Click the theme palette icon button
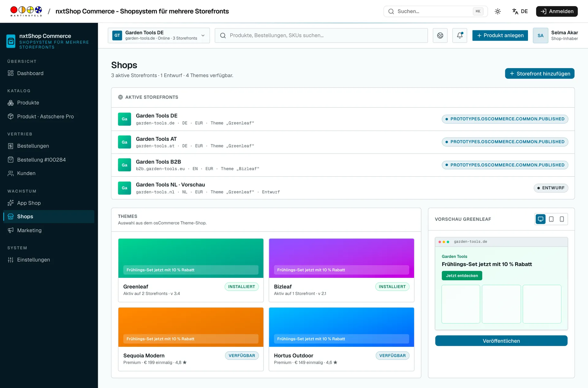The height and width of the screenshot is (388, 588). [x=440, y=35]
